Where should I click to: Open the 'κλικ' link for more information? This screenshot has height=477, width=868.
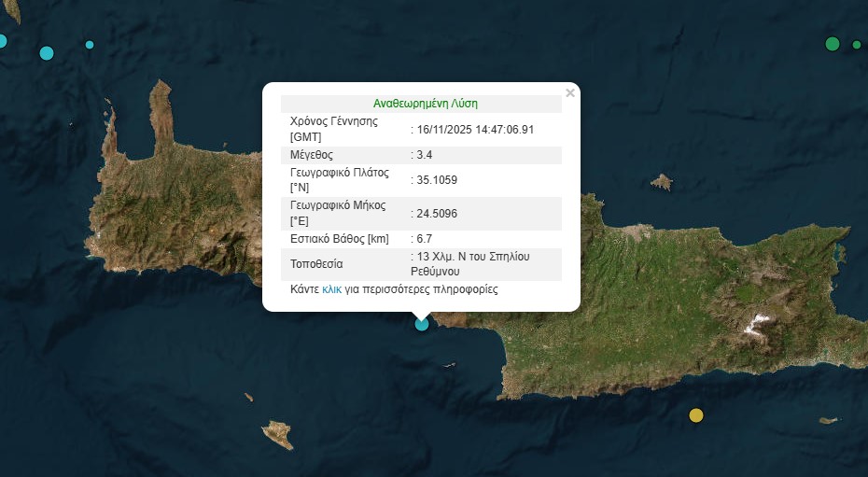[331, 289]
